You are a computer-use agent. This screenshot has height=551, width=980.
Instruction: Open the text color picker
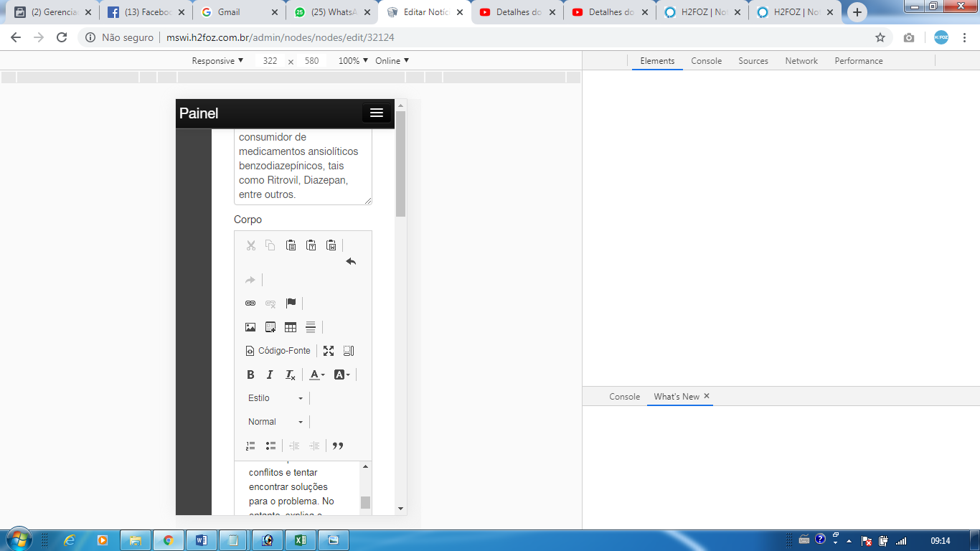(316, 375)
